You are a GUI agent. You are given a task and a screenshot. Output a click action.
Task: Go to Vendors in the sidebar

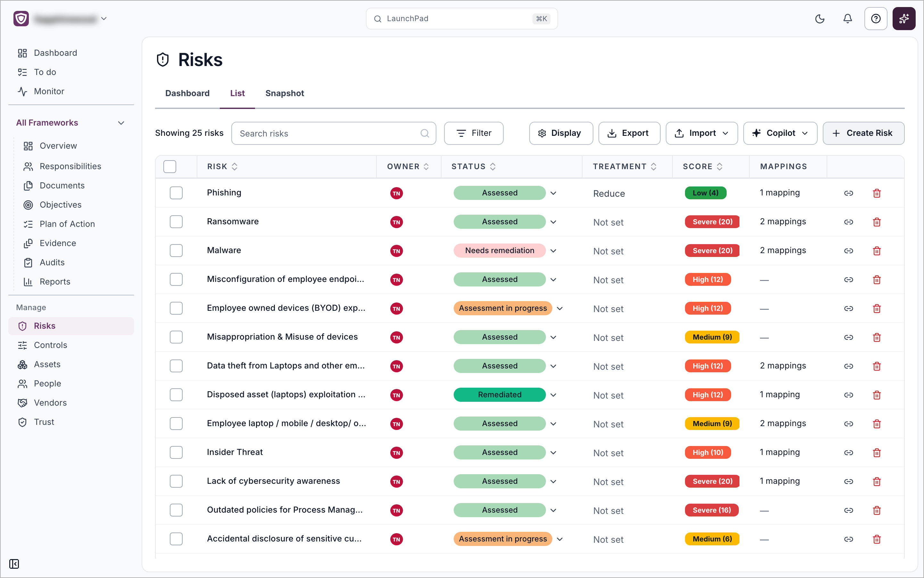[50, 403]
